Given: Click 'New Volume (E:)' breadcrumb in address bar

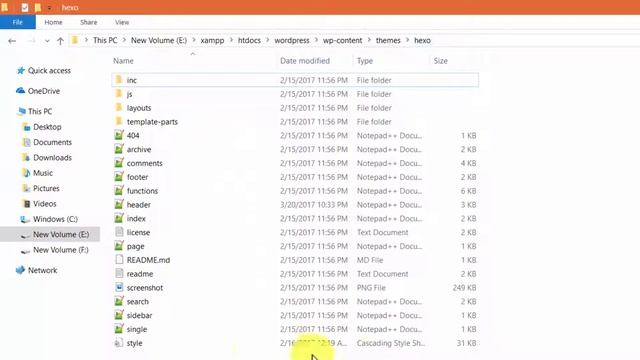Looking at the screenshot, I should (159, 40).
